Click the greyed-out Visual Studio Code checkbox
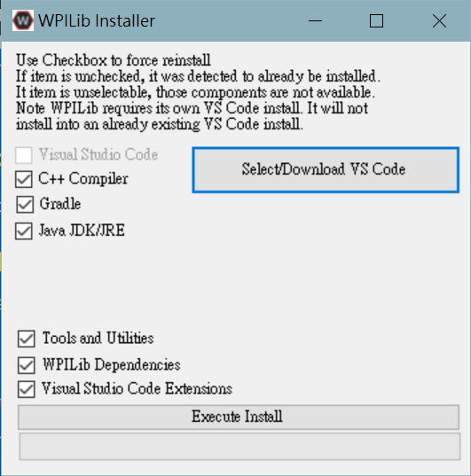The width and height of the screenshot is (471, 476). [24, 155]
